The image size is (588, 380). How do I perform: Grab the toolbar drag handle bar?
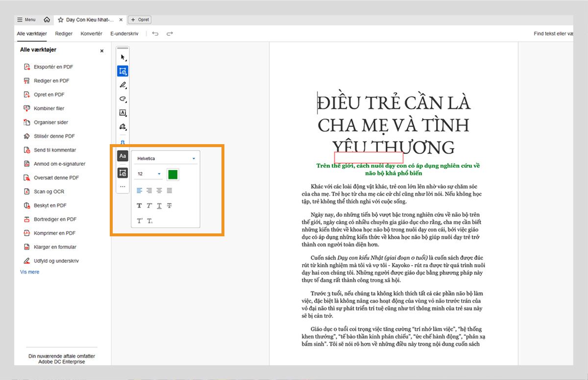123,49
